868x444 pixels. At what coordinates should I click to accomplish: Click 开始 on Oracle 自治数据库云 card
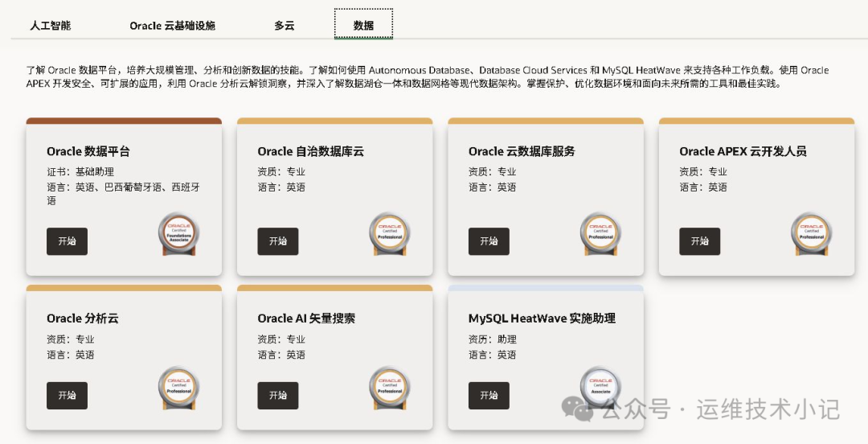click(278, 241)
